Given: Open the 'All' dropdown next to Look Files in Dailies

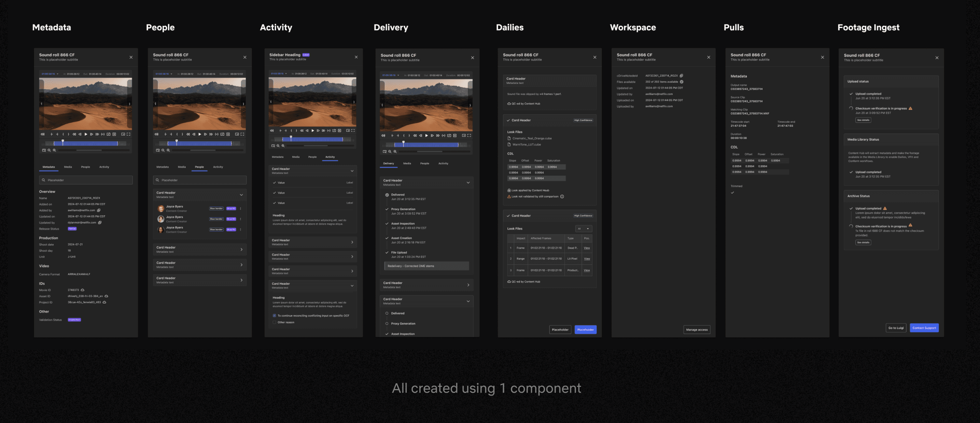Looking at the screenshot, I should [x=583, y=229].
